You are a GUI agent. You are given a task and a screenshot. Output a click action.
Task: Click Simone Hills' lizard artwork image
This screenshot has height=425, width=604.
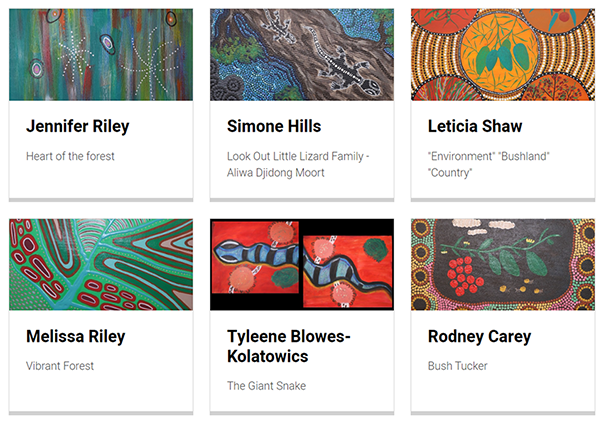302,55
